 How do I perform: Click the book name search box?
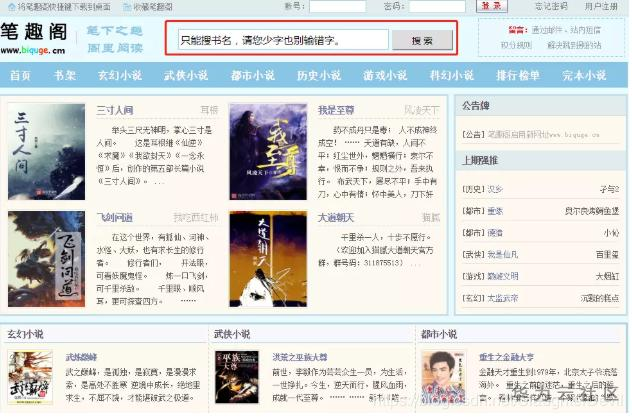(x=283, y=40)
